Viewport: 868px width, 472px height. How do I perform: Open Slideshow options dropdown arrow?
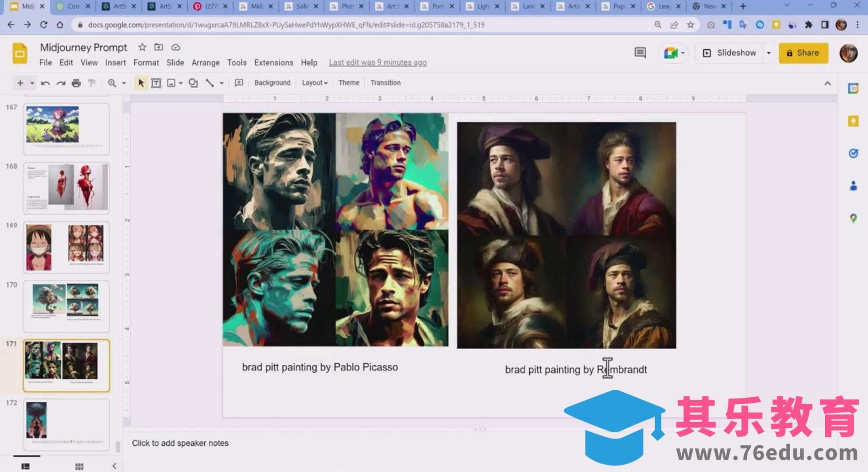point(769,53)
